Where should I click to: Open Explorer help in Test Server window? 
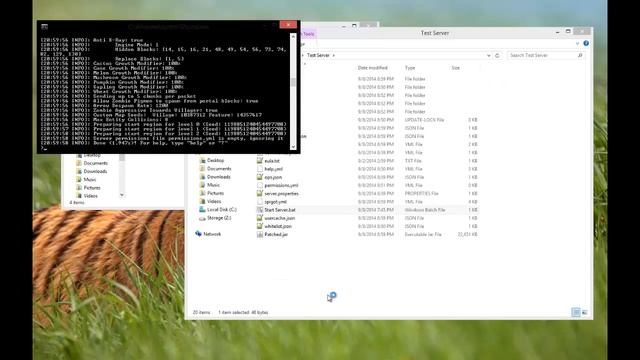(x=586, y=43)
